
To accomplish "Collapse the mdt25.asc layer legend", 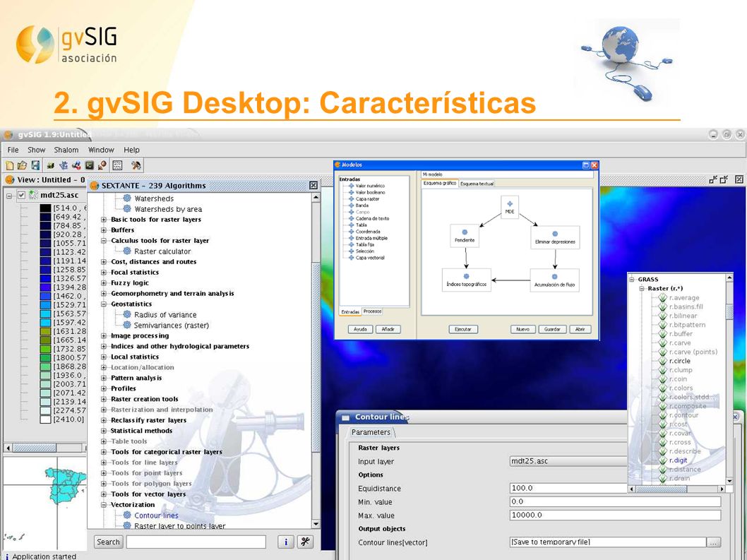I will (x=9, y=196).
